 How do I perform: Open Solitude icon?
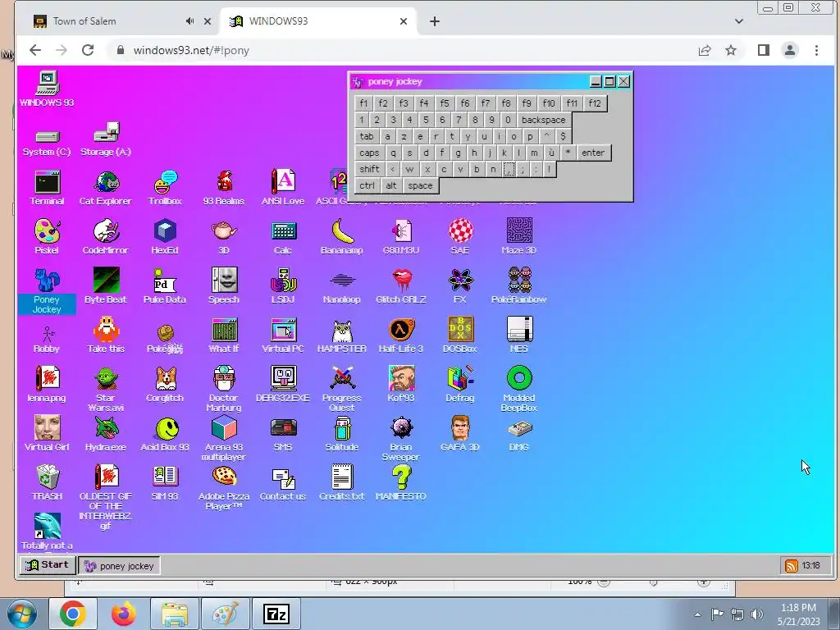click(342, 434)
